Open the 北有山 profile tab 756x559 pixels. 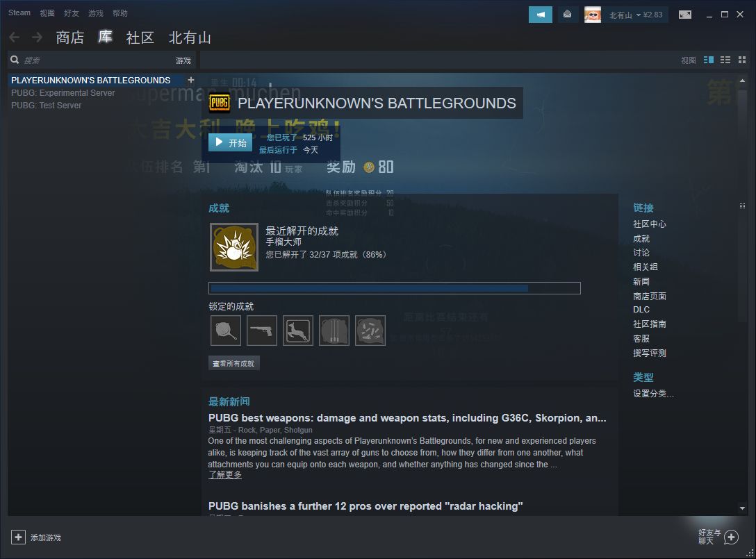click(190, 37)
